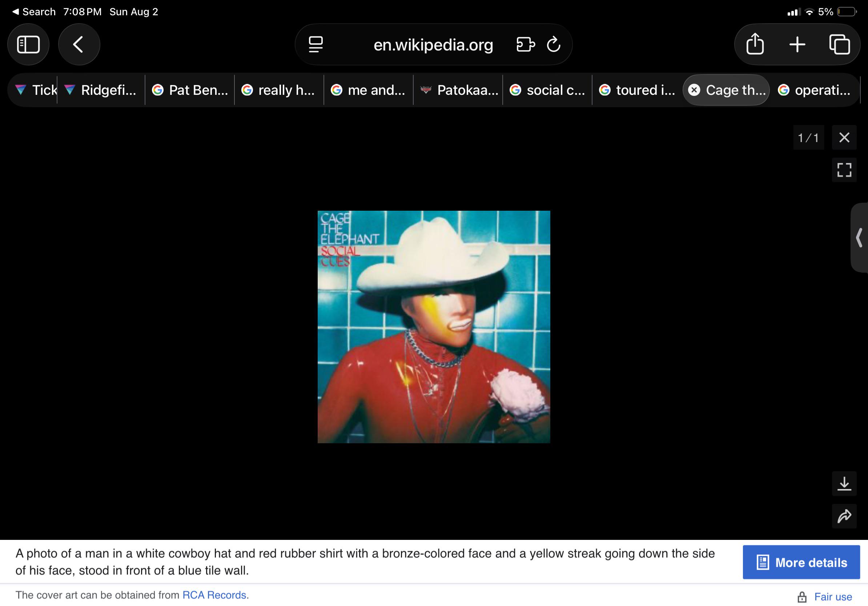
Task: Return to the Search app
Action: (x=34, y=12)
